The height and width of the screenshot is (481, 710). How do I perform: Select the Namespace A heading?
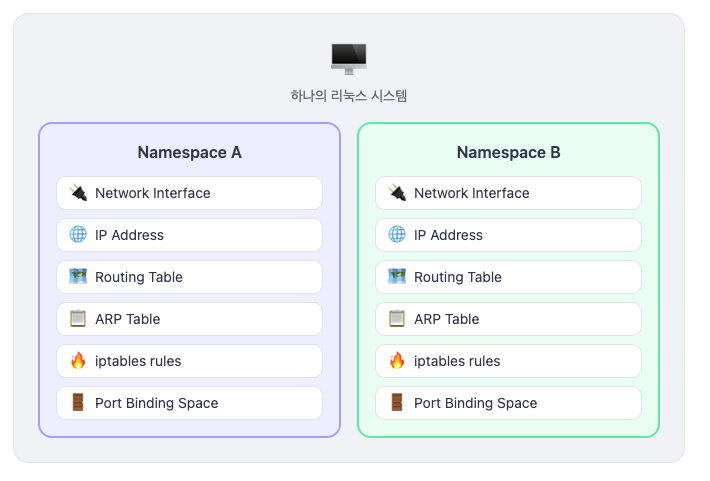tap(190, 153)
